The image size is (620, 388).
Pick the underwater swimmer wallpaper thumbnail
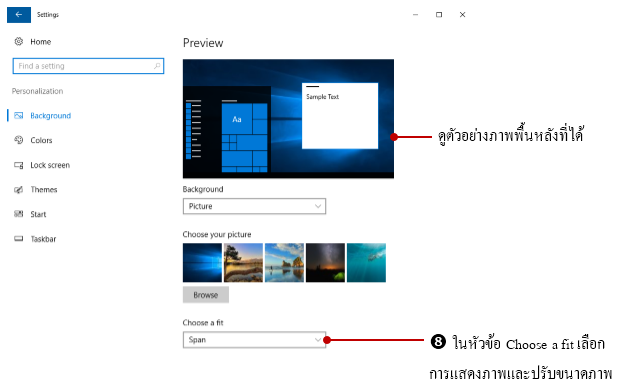coord(366,263)
